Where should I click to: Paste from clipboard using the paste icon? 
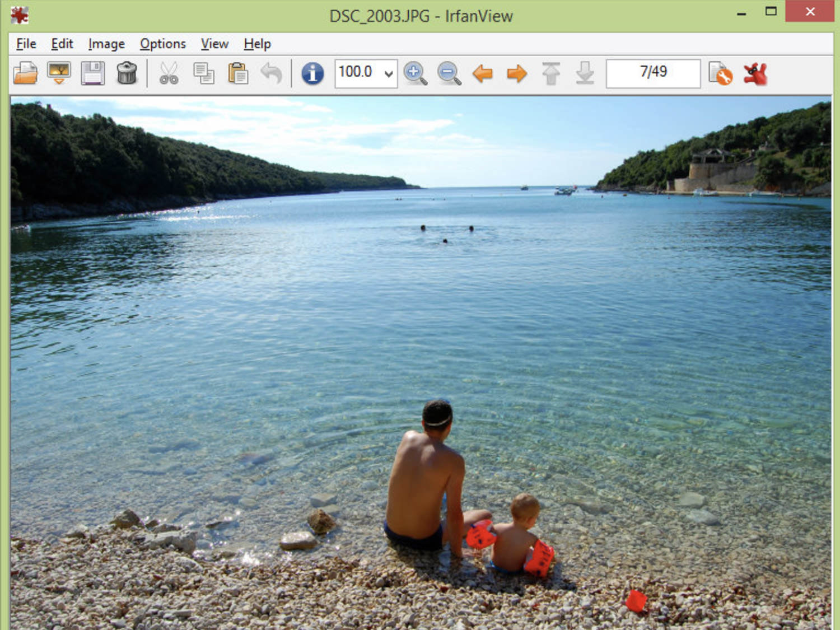coord(238,73)
